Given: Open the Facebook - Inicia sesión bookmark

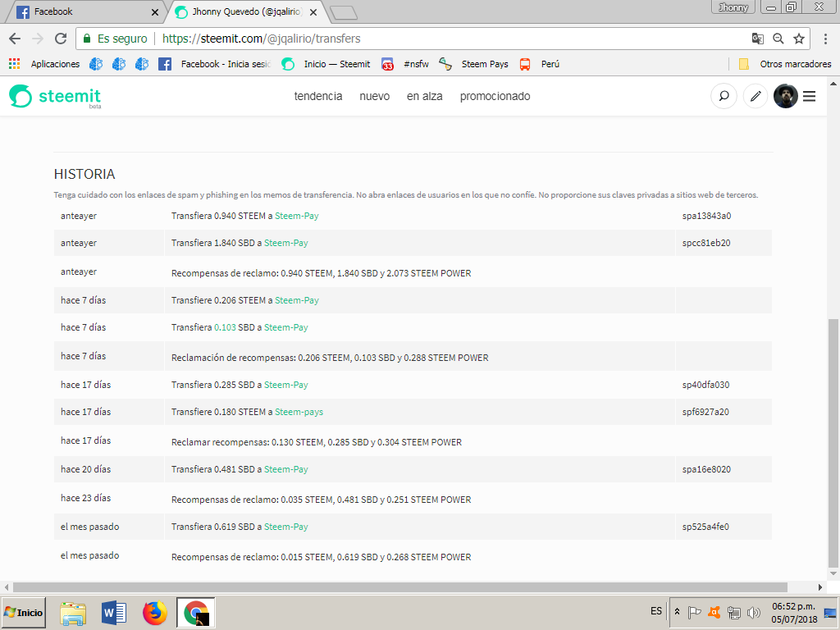Looking at the screenshot, I should click(x=215, y=64).
